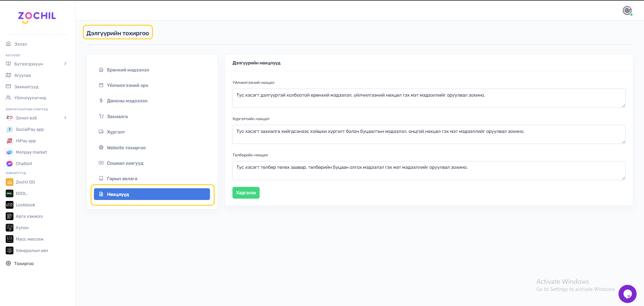Open the HiPay app icon
Viewport: 644px width, 306px height.
click(x=9, y=141)
